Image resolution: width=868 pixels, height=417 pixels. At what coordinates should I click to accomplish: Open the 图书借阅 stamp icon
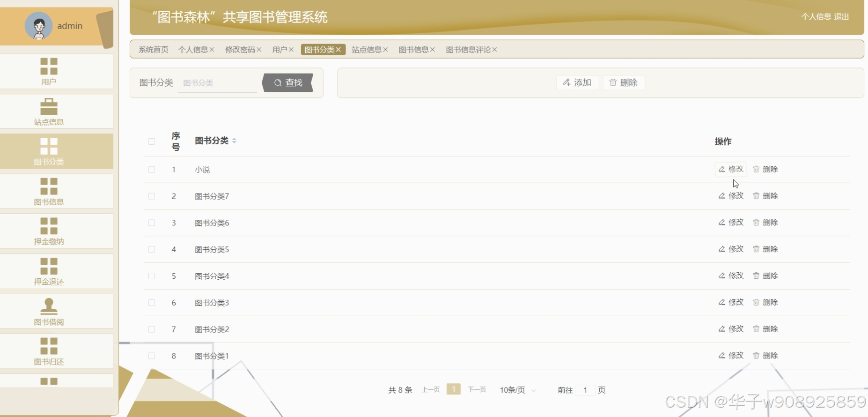(49, 306)
